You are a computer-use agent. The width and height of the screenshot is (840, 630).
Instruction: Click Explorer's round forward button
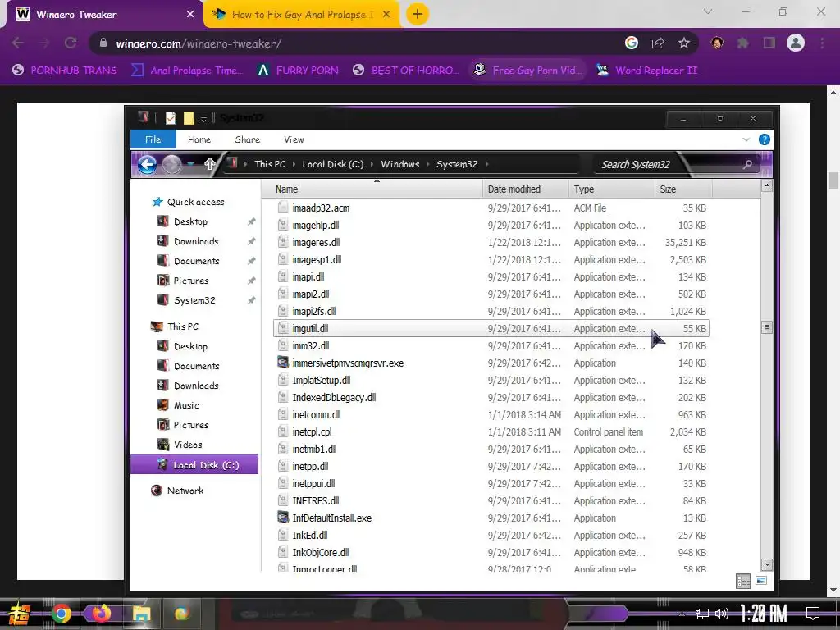tap(171, 164)
